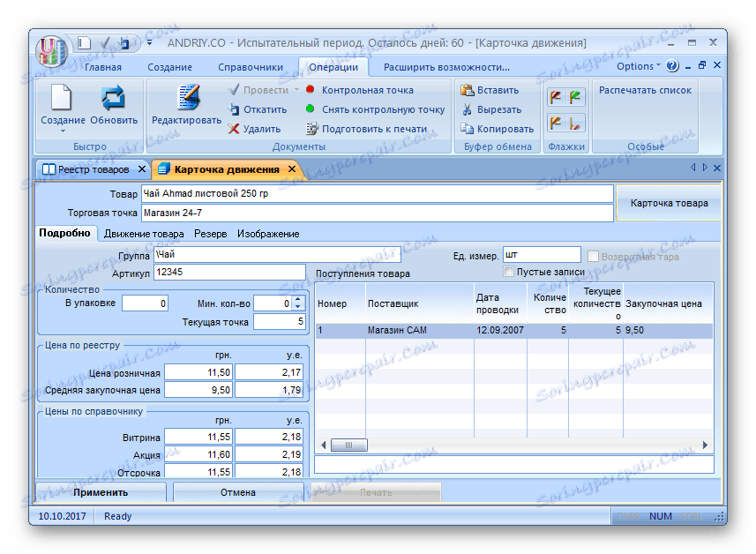Click the Вырезать scissors icon

click(468, 109)
